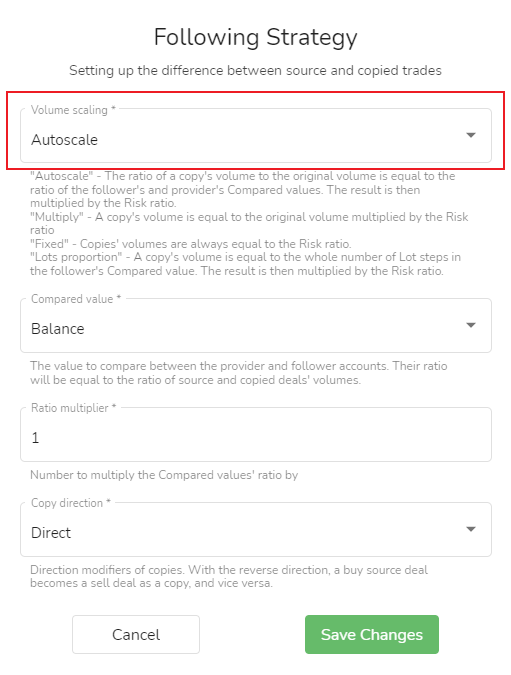Image resolution: width=511 pixels, height=675 pixels.
Task: Click the Direction modifiers of copies help text
Action: tap(229, 576)
